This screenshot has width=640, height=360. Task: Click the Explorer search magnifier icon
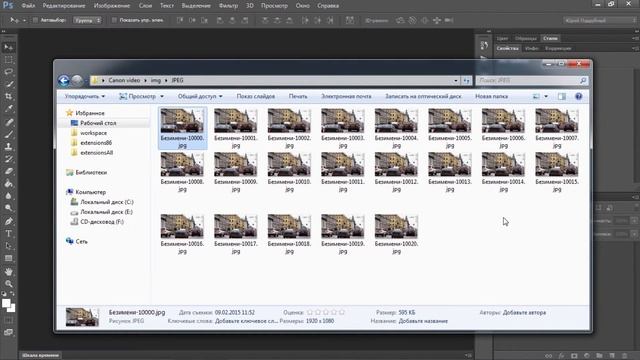[583, 80]
